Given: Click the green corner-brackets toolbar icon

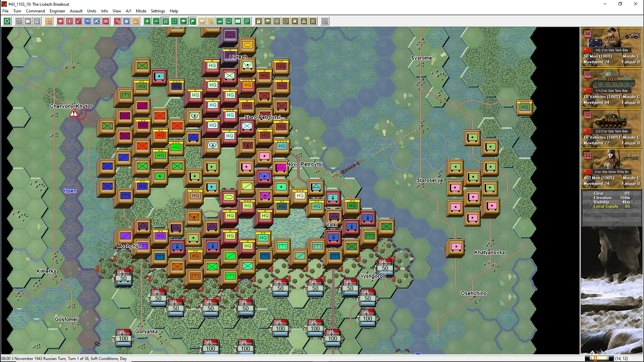Looking at the screenshot, I should (174, 21).
